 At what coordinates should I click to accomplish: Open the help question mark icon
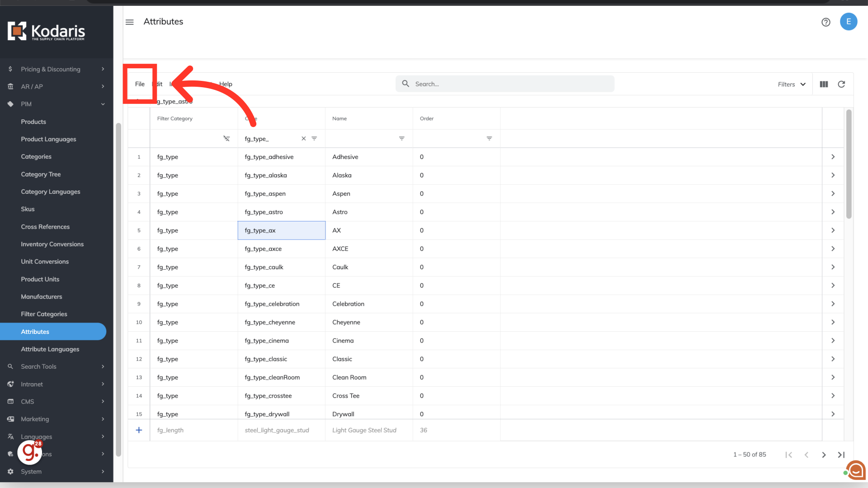pyautogui.click(x=826, y=22)
